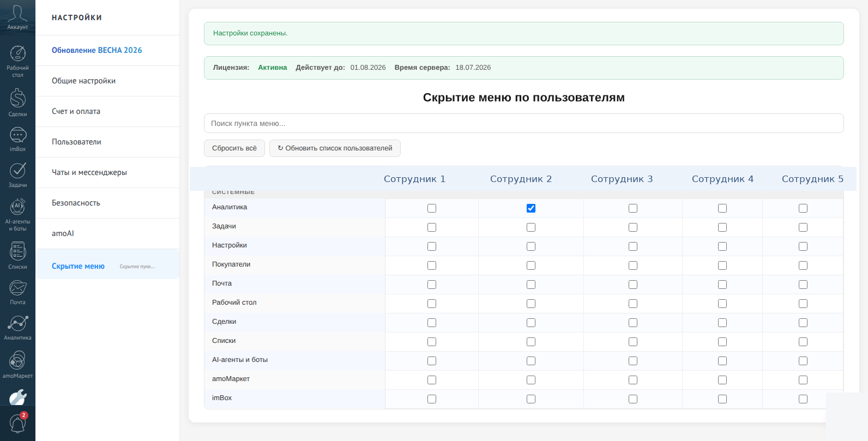868x441 pixels.
Task: Check Аналитика for Сотрудник 1
Action: [x=432, y=208]
